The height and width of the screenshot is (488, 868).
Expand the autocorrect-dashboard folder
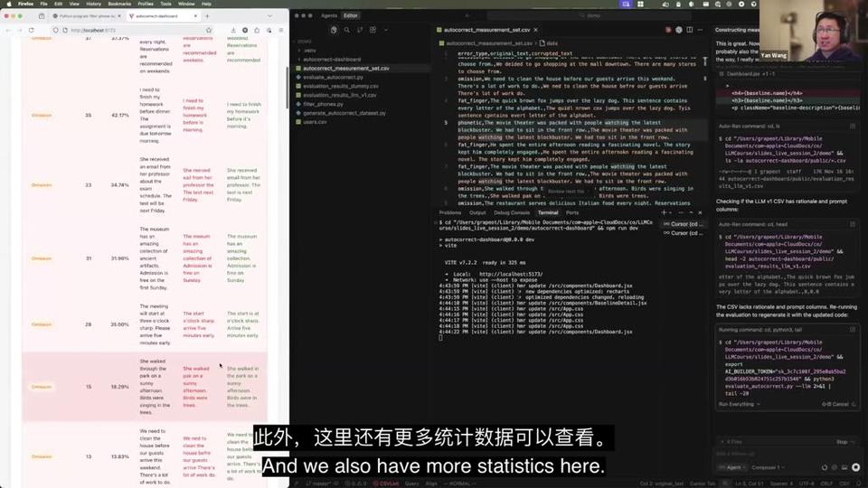click(331, 60)
